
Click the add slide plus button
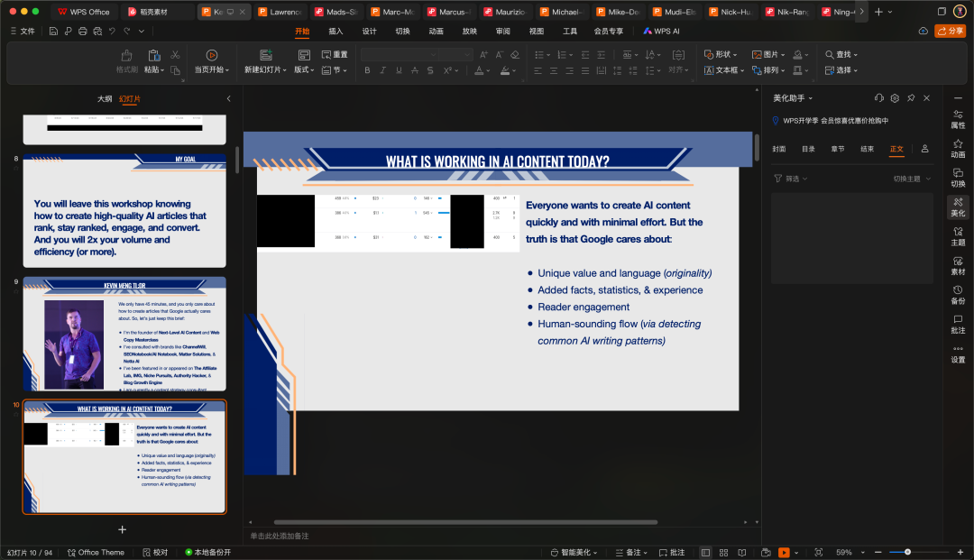123,529
